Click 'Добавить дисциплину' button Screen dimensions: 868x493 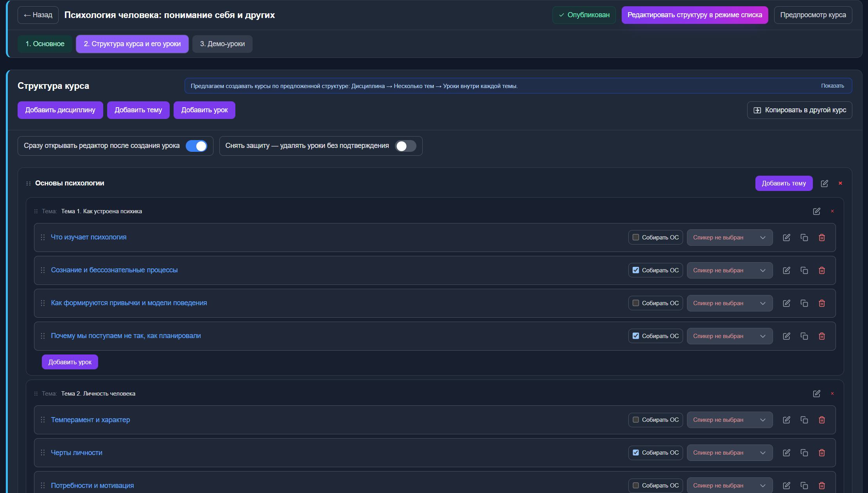click(60, 110)
